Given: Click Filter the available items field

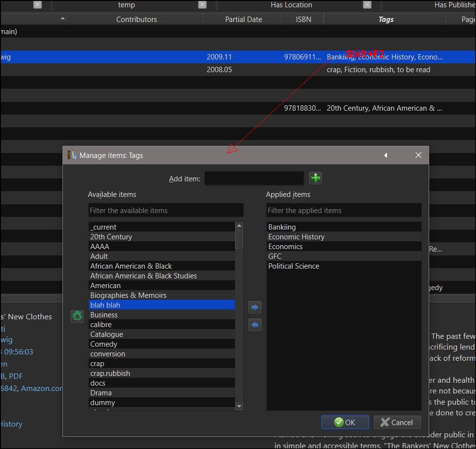Looking at the screenshot, I should pyautogui.click(x=165, y=211).
